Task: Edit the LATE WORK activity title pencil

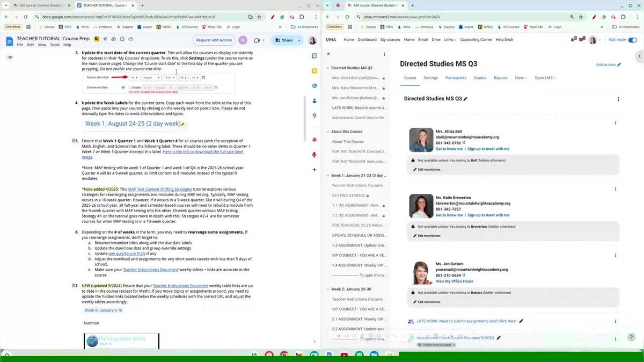Action: pos(521,321)
